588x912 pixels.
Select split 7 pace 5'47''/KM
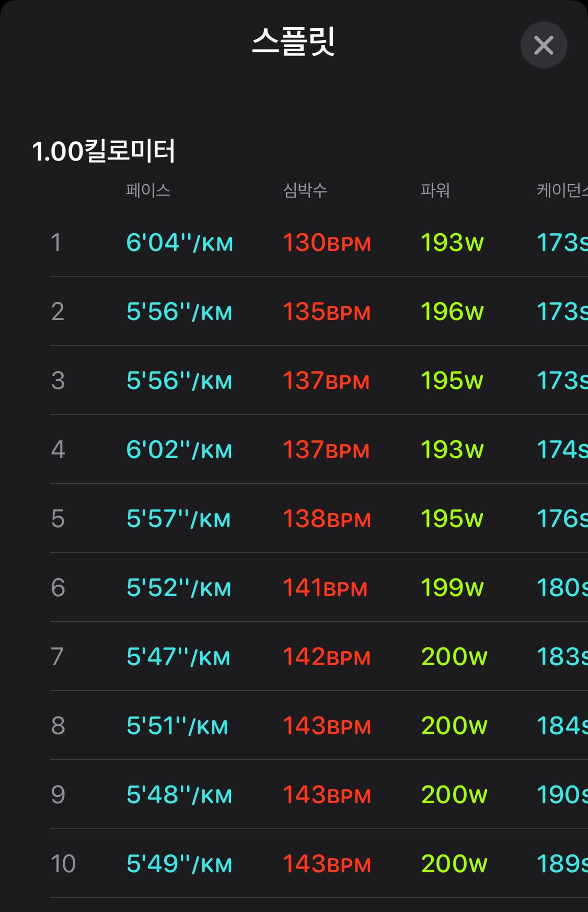(178, 657)
